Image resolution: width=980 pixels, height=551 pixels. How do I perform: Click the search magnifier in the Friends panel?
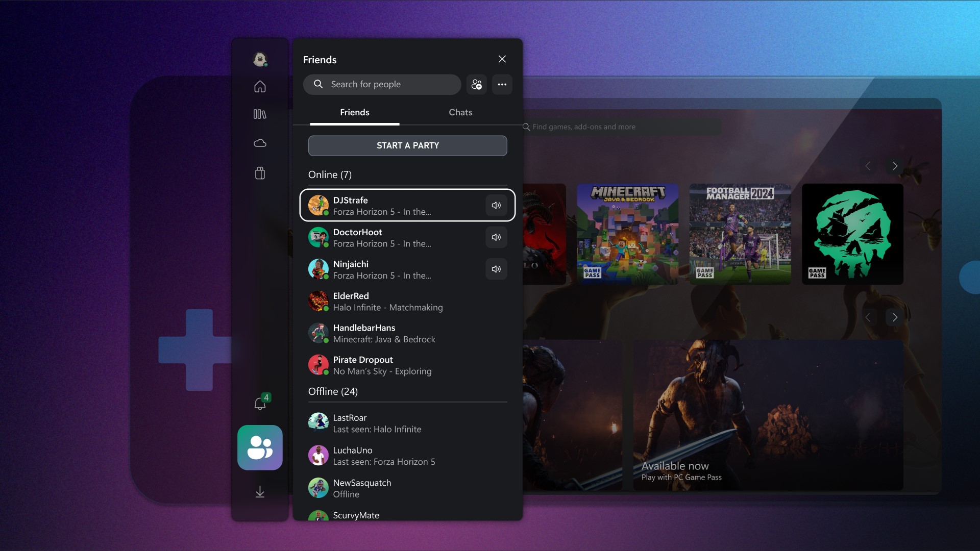[x=317, y=84]
